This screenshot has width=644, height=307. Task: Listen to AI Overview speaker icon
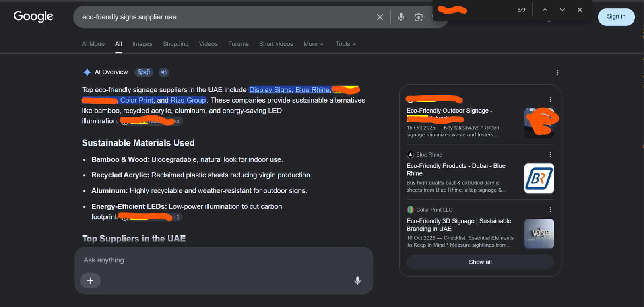(163, 72)
